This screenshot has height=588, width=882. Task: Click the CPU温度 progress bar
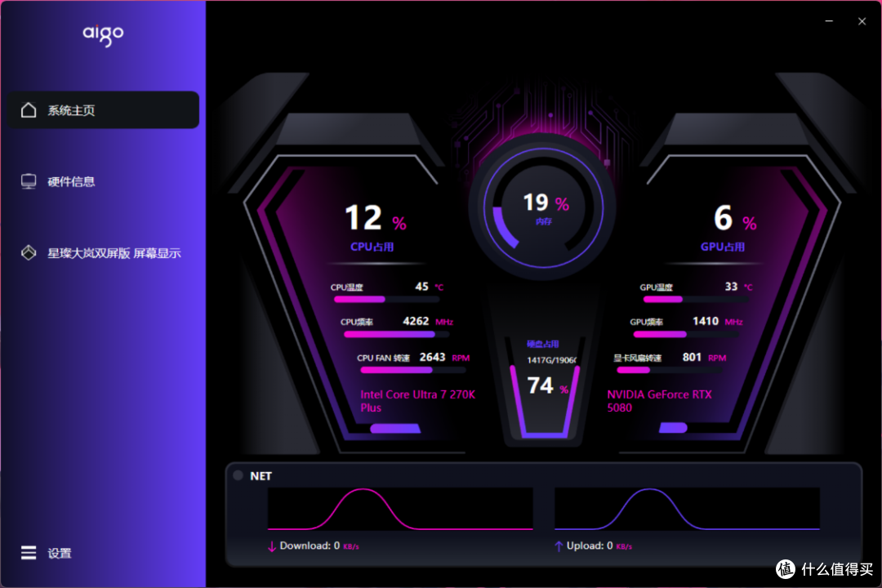coord(386,300)
